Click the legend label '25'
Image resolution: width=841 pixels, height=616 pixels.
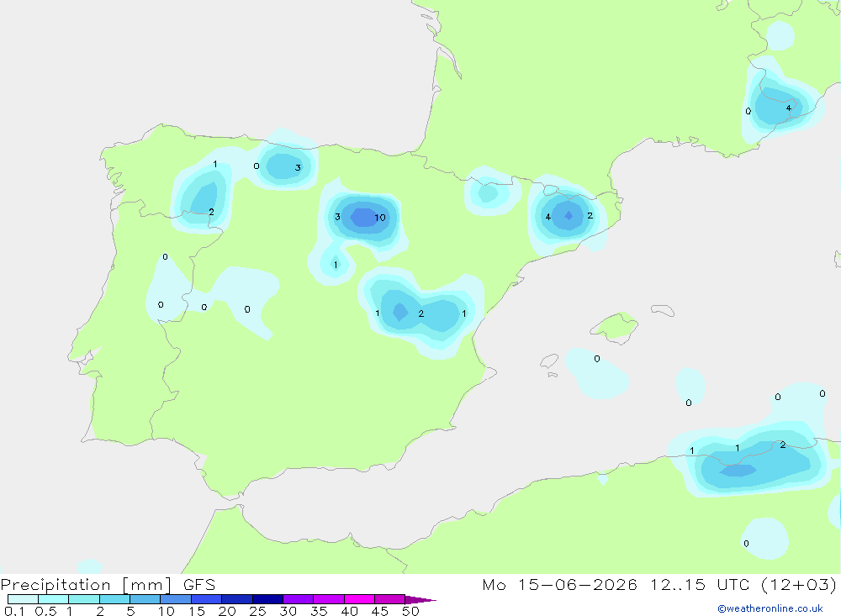click(257, 611)
